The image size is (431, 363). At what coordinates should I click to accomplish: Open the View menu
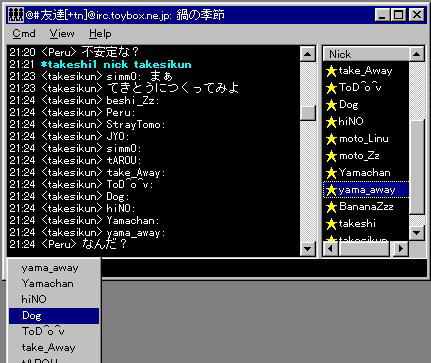[x=62, y=34]
